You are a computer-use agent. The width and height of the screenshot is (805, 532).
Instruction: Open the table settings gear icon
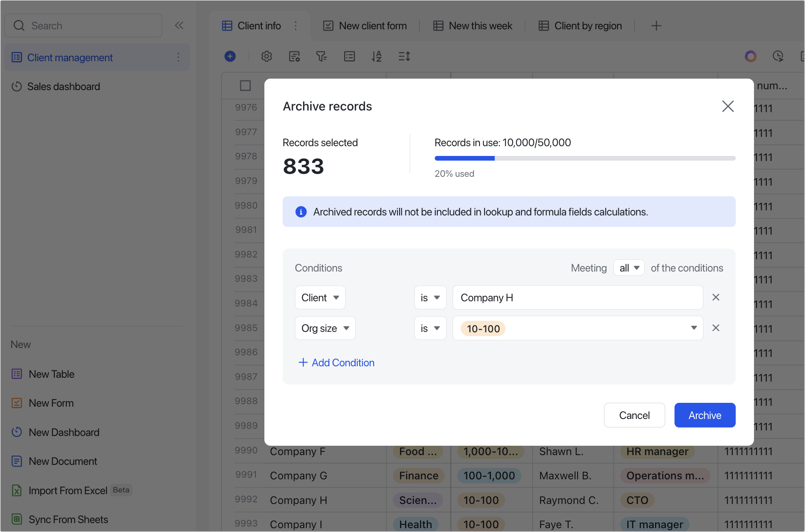pyautogui.click(x=266, y=56)
